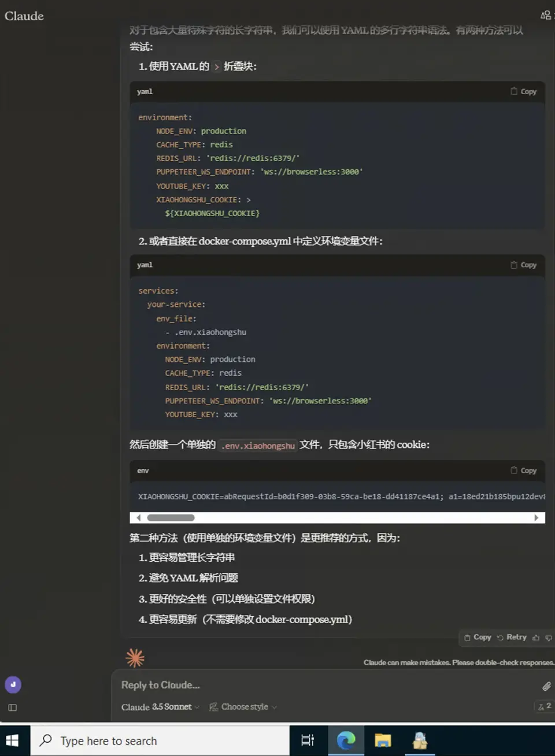Click list item '2. 避免 YAML 解析问题'
The width and height of the screenshot is (555, 756).
(x=188, y=578)
